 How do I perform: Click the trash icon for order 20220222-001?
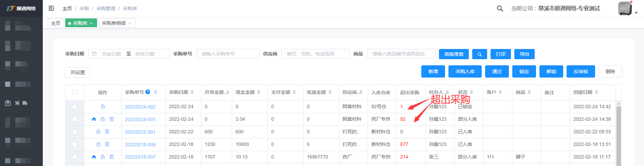click(x=107, y=132)
